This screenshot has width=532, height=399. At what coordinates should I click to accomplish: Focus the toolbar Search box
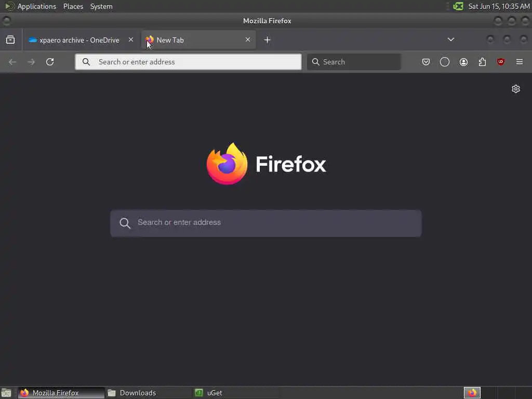point(354,62)
